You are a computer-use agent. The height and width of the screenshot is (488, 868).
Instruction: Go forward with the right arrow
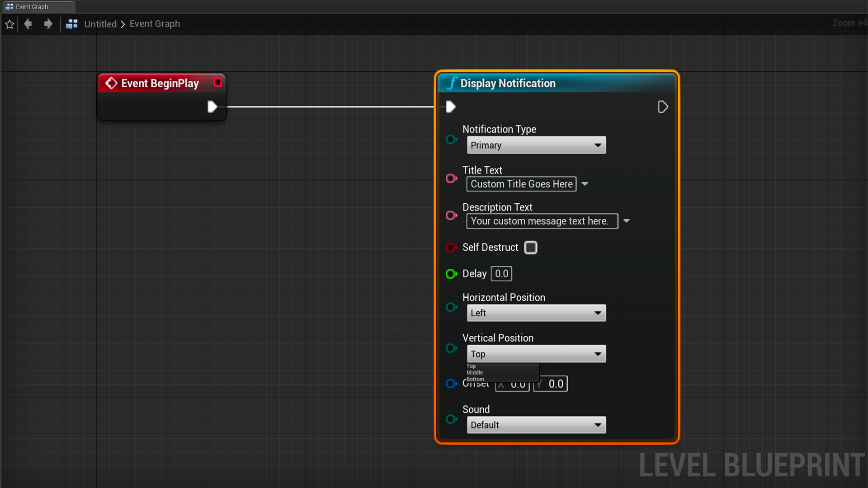48,23
